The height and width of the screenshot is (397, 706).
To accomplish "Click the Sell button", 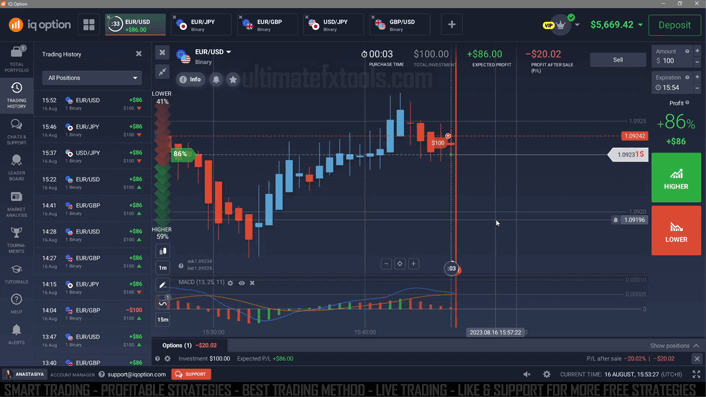I will click(618, 60).
